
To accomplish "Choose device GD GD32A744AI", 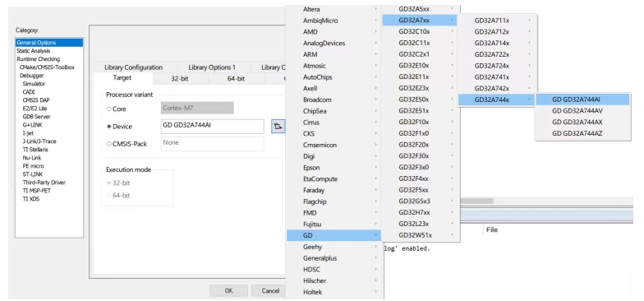I will [x=582, y=99].
